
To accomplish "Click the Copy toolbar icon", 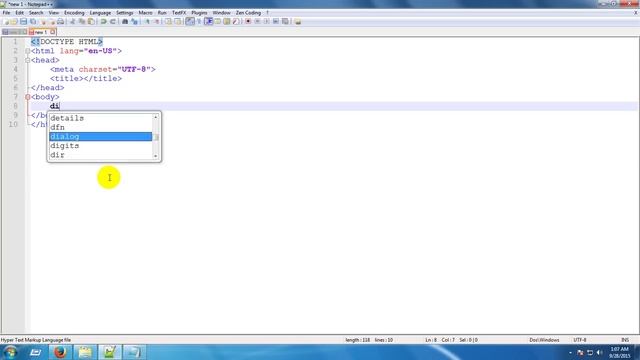I will [82, 21].
